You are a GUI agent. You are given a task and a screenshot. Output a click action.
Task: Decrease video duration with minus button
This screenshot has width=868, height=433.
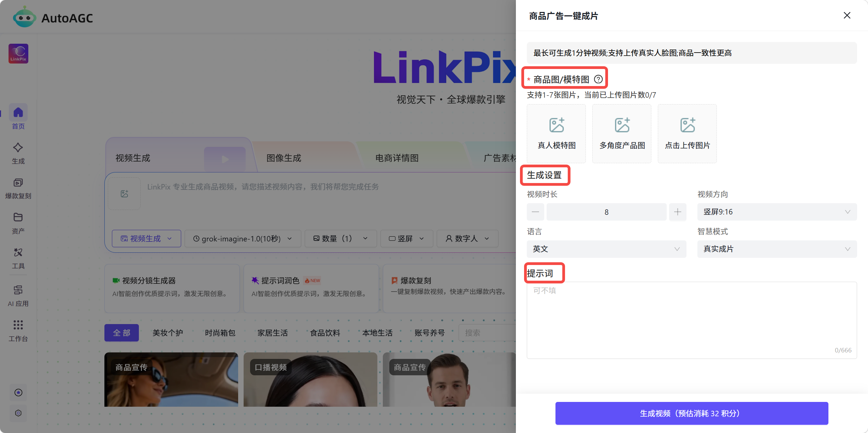click(535, 212)
